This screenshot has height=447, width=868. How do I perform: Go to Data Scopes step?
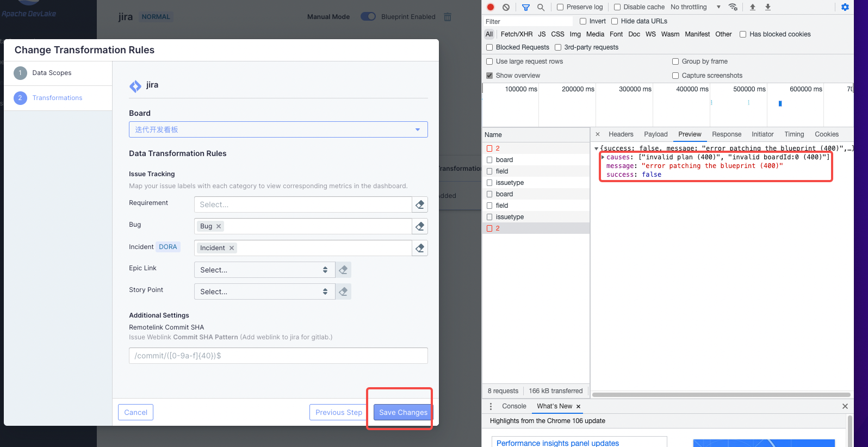coord(58,73)
